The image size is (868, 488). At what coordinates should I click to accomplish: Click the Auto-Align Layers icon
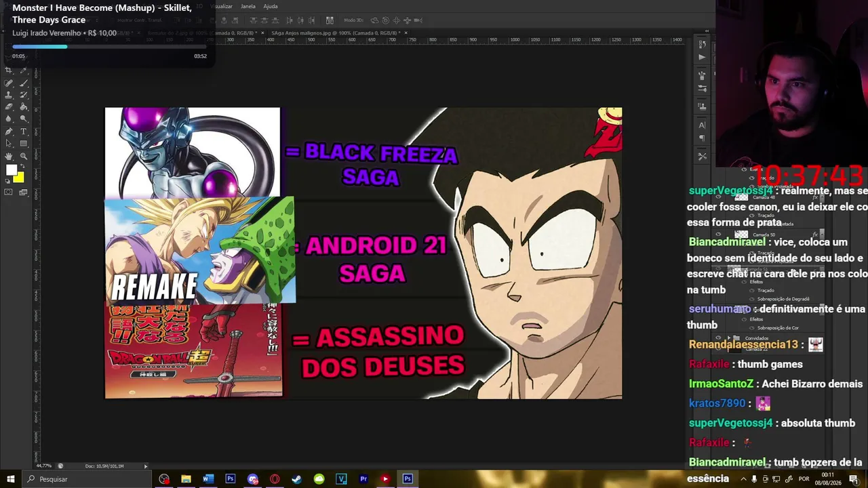330,20
